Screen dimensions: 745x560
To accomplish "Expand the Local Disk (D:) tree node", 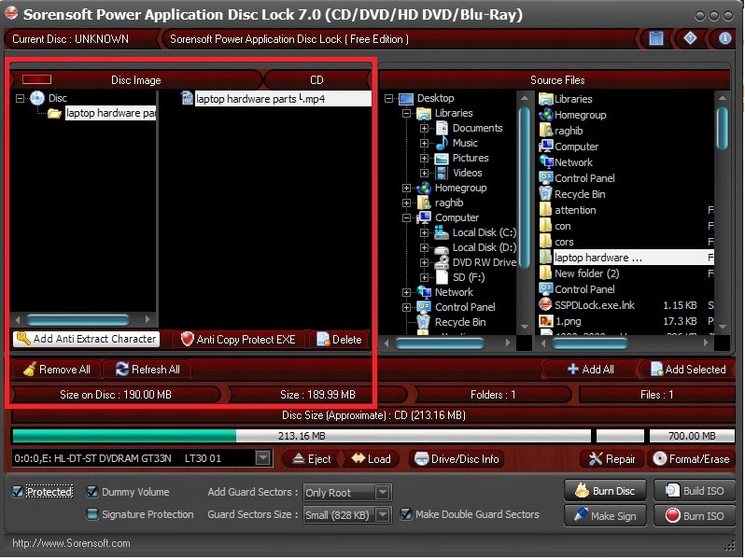I will pyautogui.click(x=424, y=247).
